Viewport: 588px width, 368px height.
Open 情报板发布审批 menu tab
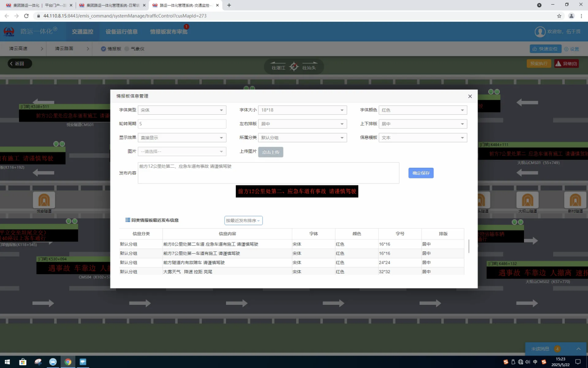tap(168, 32)
